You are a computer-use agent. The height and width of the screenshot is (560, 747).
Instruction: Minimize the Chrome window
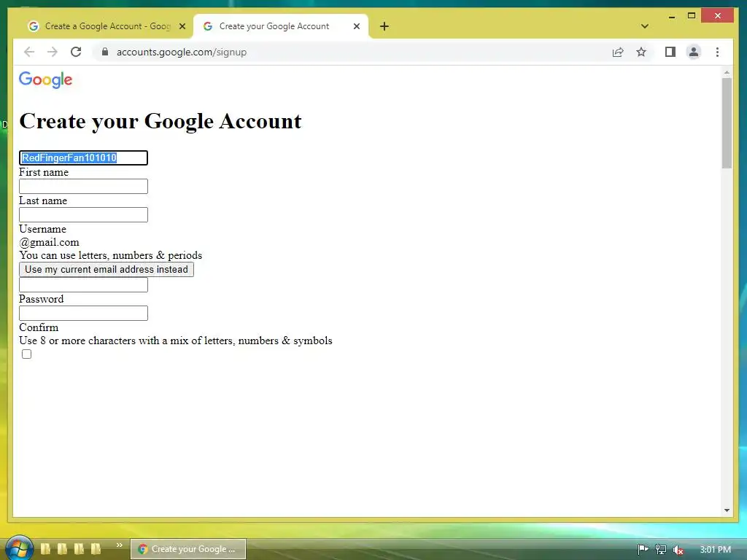[x=672, y=16]
